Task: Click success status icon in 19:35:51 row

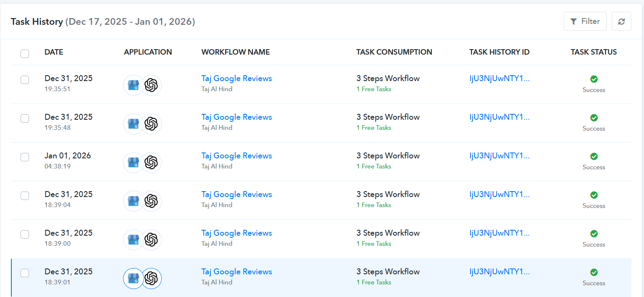Action: pyautogui.click(x=594, y=79)
